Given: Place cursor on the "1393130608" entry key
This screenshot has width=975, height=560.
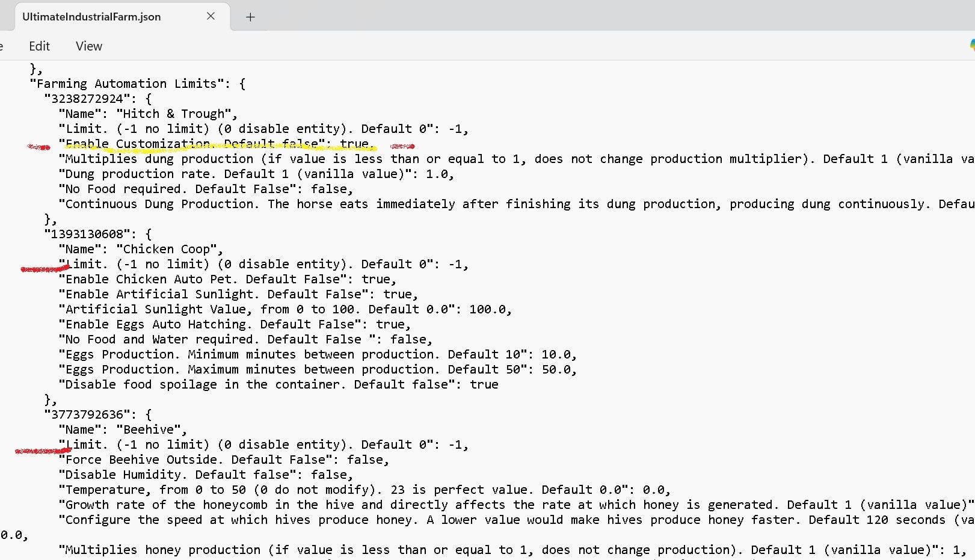Looking at the screenshot, I should pyautogui.click(x=87, y=234).
